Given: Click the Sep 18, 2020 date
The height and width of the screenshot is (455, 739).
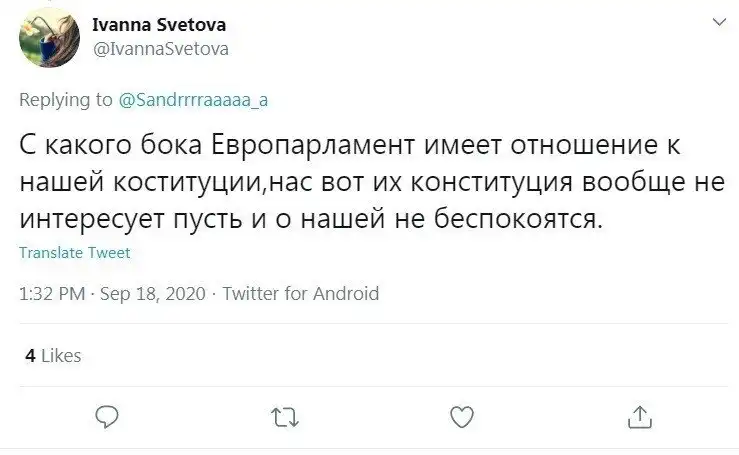Looking at the screenshot, I should click(153, 294).
